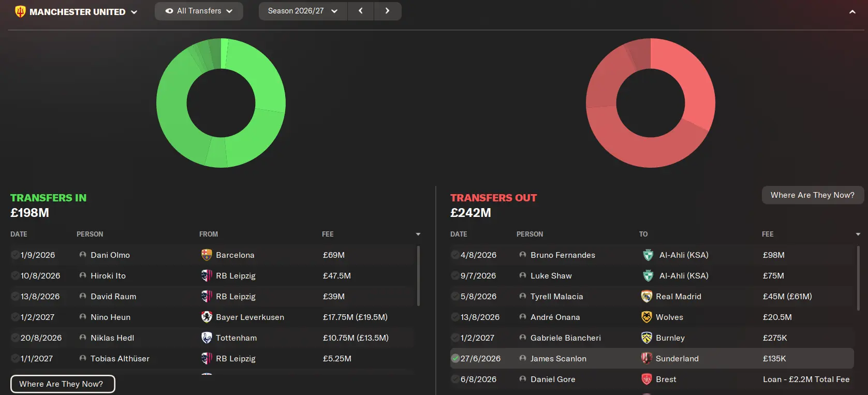
Task: Click Al-Ahli badge in Bruno Fernandes row
Action: click(648, 255)
